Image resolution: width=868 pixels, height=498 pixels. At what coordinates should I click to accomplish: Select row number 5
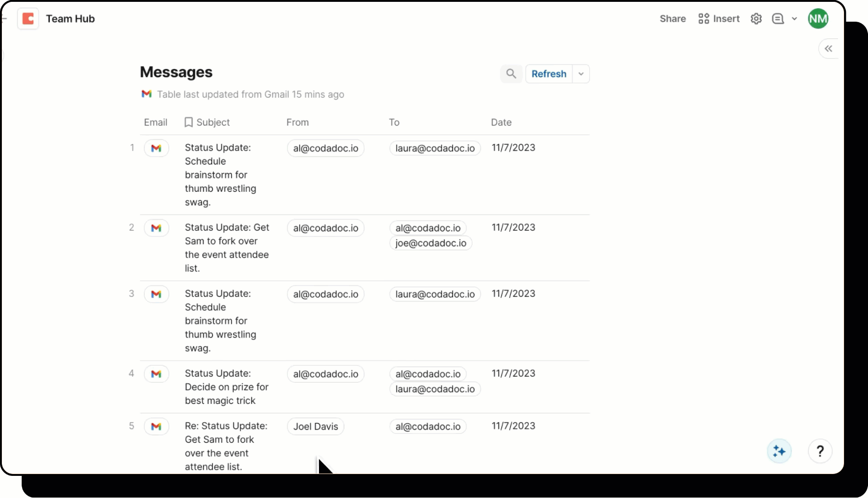point(131,426)
